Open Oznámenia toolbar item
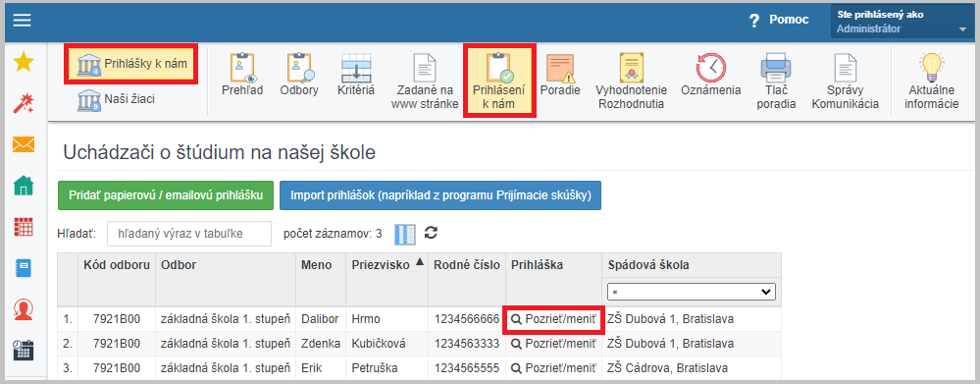Image resolution: width=980 pixels, height=384 pixels. 711,75
